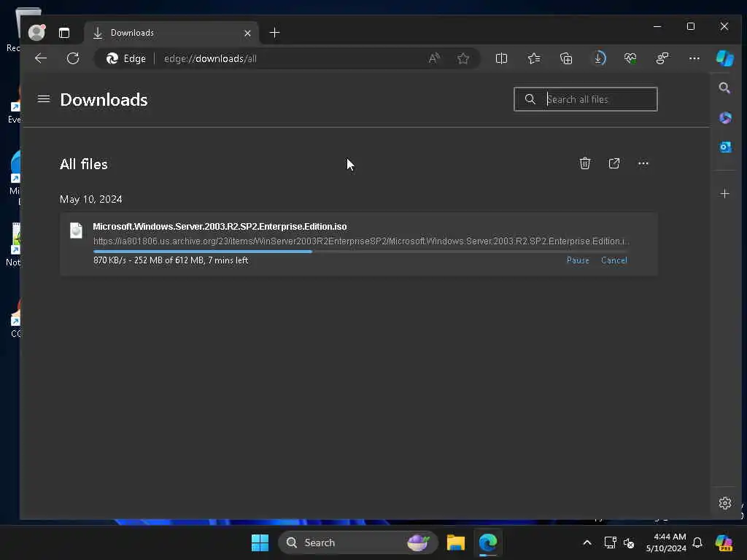Click the muted volume tray icon
This screenshot has width=747, height=560.
[629, 542]
